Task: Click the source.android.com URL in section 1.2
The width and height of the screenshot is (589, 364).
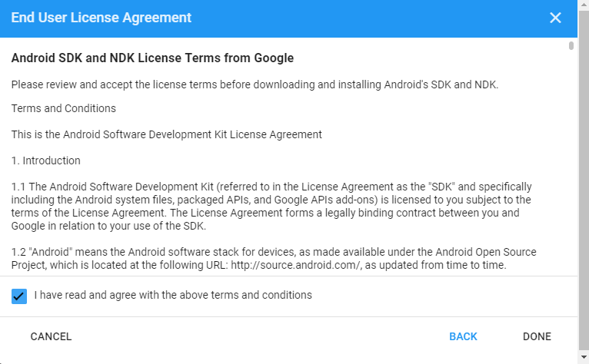Action: (x=296, y=265)
